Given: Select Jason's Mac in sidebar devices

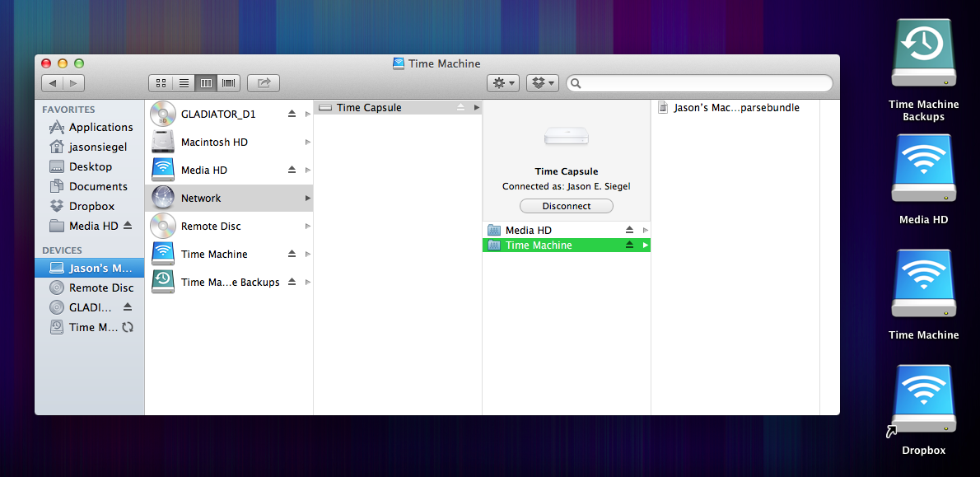Looking at the screenshot, I should (90, 269).
